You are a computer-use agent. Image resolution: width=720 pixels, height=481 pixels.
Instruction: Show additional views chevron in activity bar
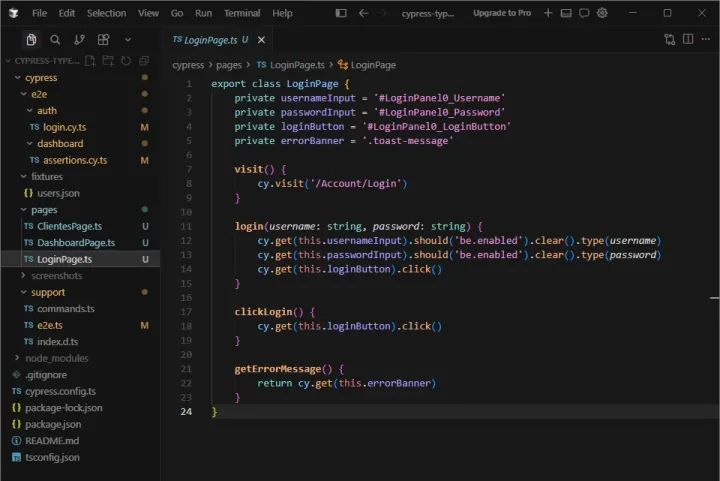coord(128,40)
